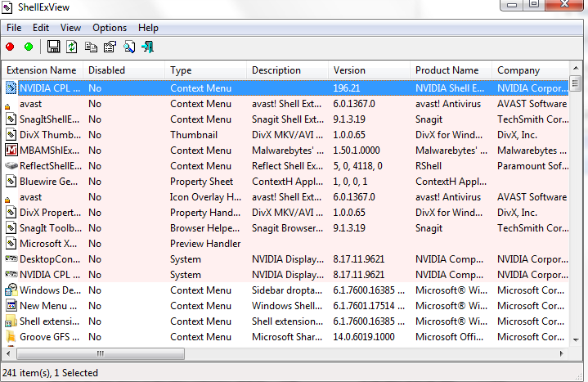Image resolution: width=588 pixels, height=382 pixels.
Task: Click the Sidebar dropta... description cell
Action: point(287,290)
